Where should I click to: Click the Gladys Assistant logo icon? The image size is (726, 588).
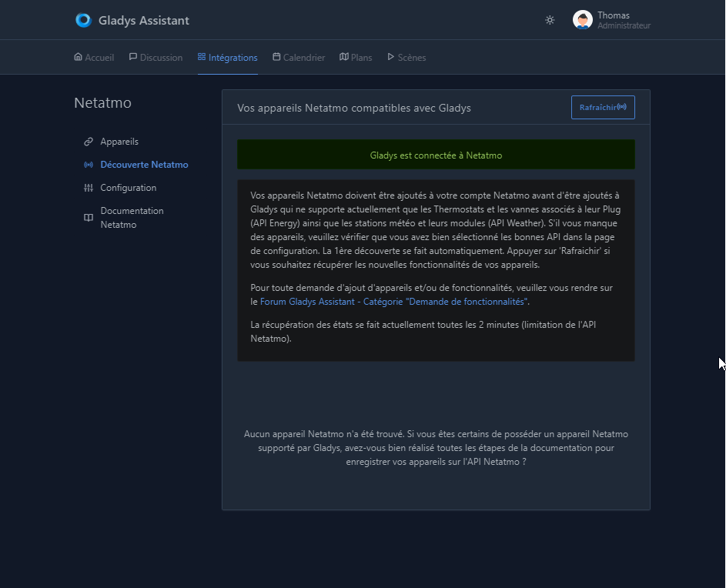(83, 20)
